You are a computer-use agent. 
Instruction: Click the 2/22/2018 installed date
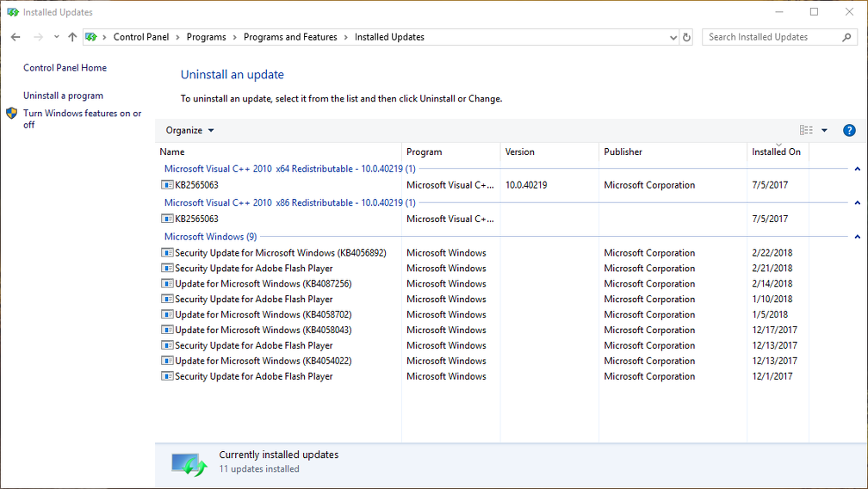coord(772,253)
